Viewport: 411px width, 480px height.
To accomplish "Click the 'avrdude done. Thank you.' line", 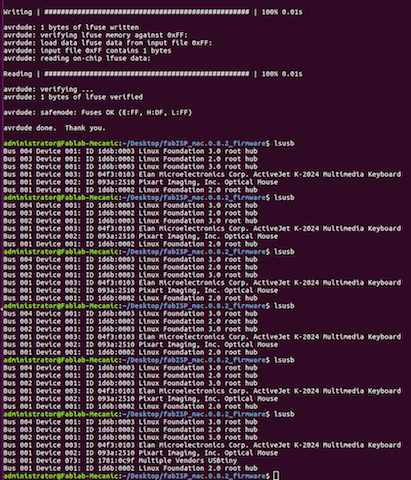I will pyautogui.click(x=55, y=128).
